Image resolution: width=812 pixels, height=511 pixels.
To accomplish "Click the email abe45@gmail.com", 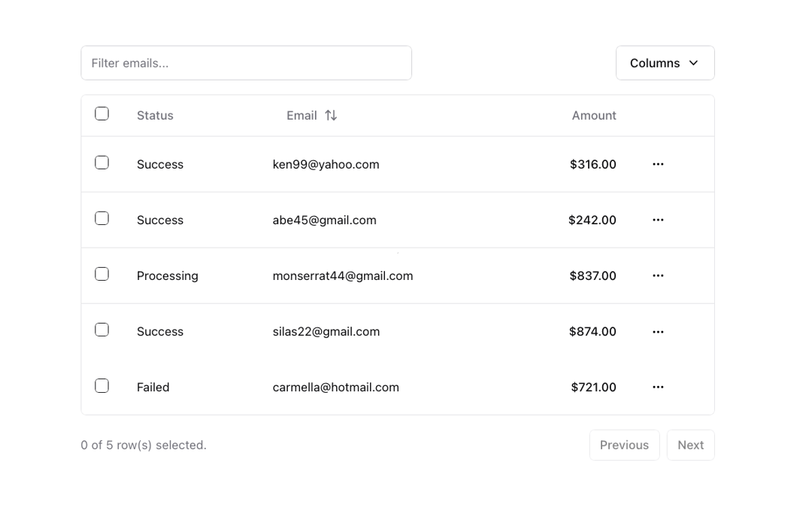I will pyautogui.click(x=325, y=221).
